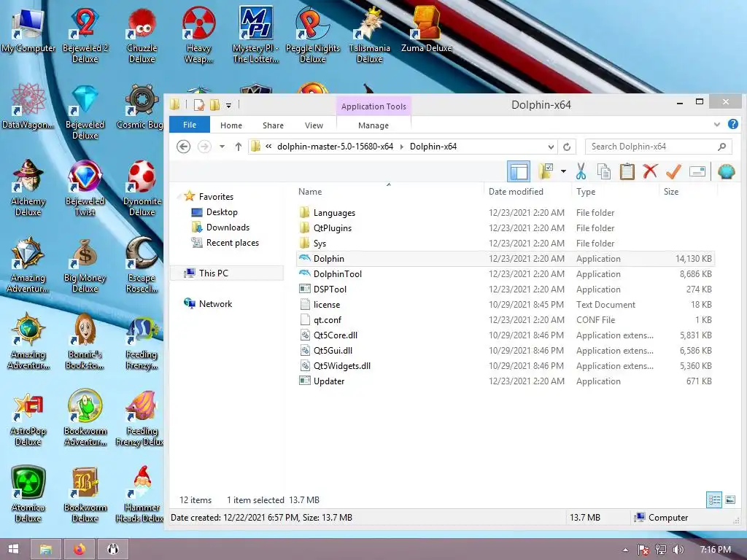The height and width of the screenshot is (560, 747).
Task: Click the New folder quick access icon
Action: coord(215,105)
